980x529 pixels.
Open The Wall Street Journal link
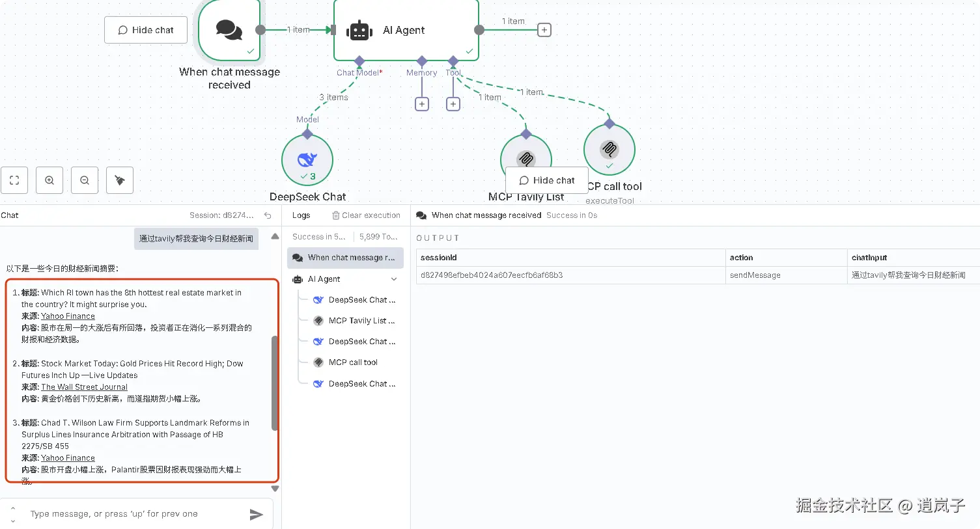[85, 387]
